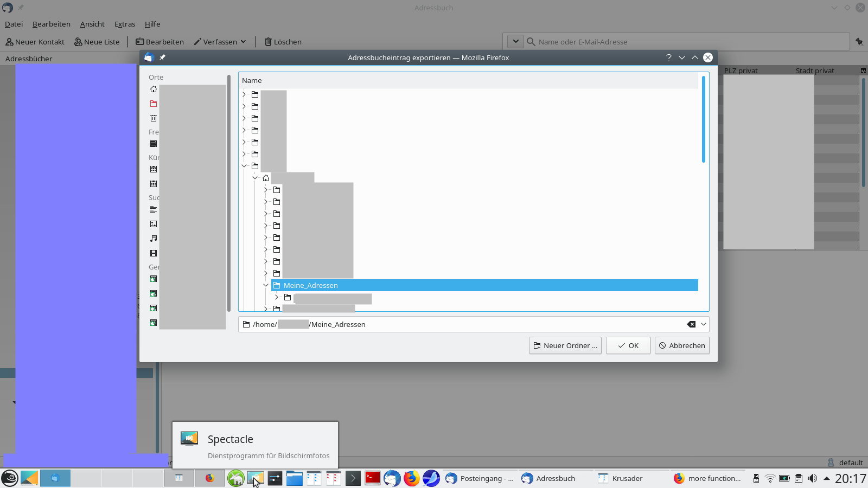Viewport: 868px width, 488px height.
Task: Open the column picker in Adressbuch table
Action: tap(863, 70)
